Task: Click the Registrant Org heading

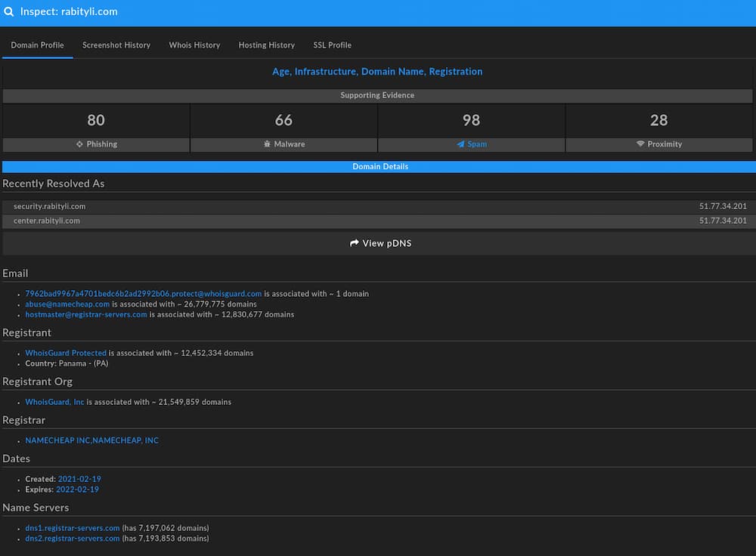Action: click(38, 382)
